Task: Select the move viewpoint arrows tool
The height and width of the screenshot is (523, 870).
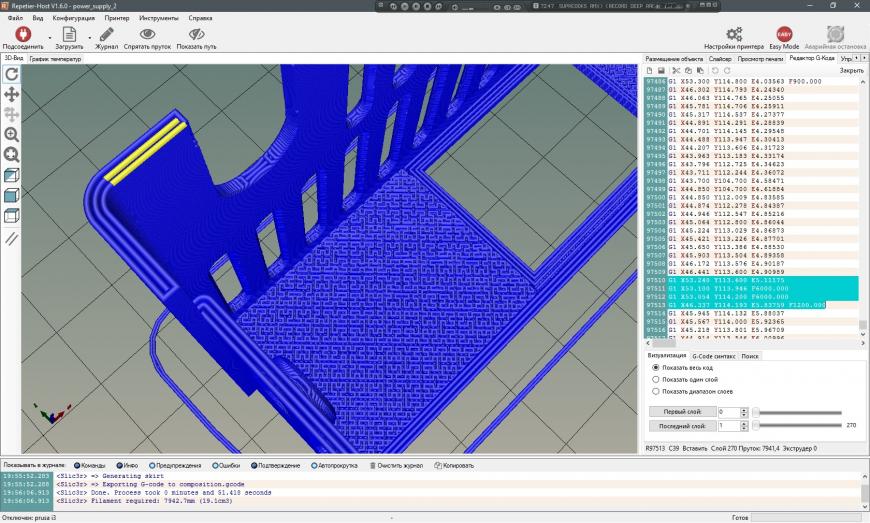Action: [x=12, y=94]
